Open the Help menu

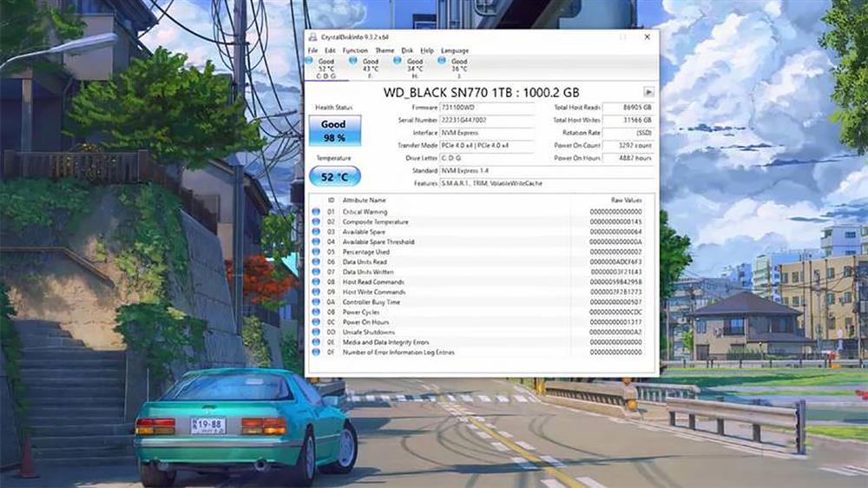point(427,50)
